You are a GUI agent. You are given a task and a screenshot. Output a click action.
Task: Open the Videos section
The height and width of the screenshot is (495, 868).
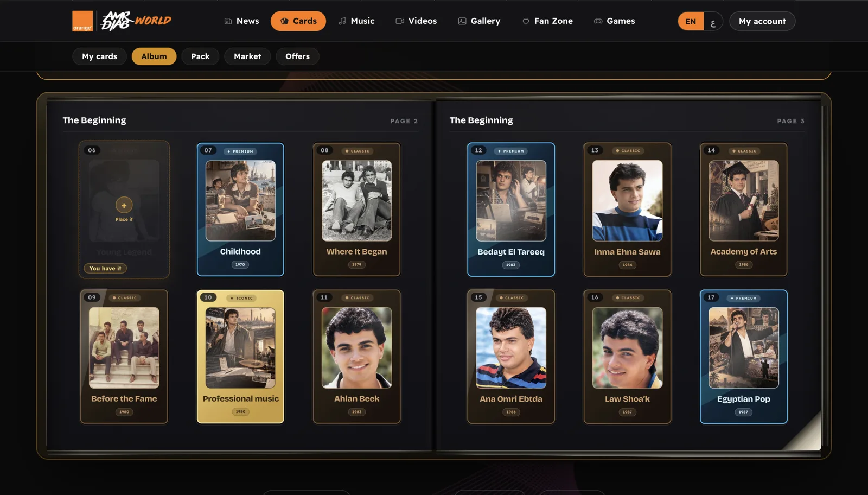pos(416,21)
